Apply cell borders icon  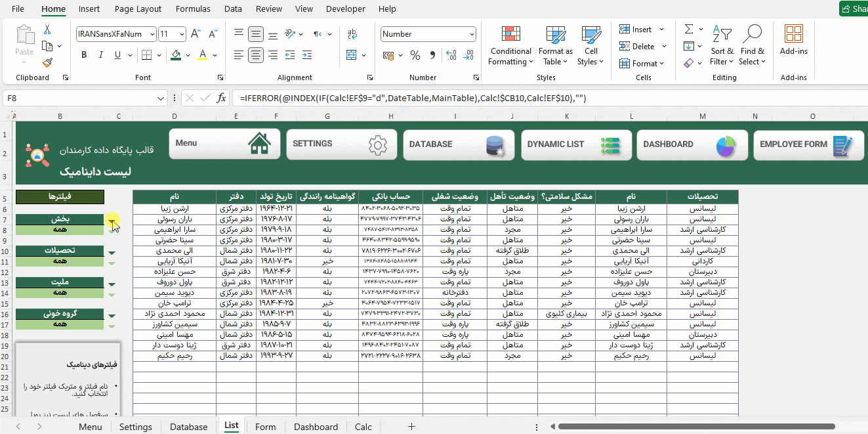click(x=146, y=54)
